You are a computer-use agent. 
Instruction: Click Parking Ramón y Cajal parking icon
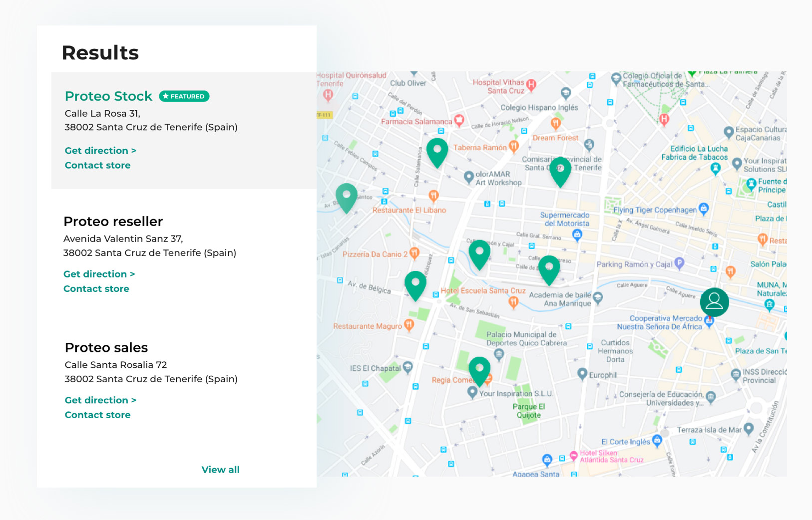pos(679,263)
